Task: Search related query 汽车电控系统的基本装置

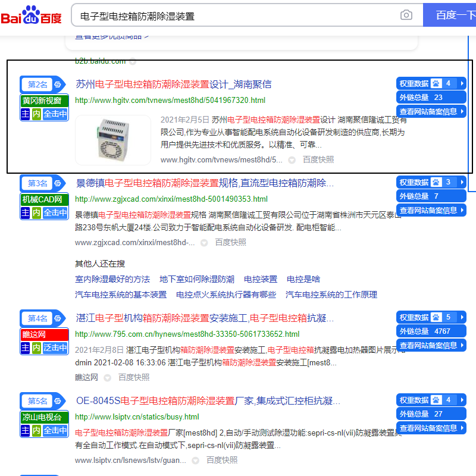Action: 121,295
